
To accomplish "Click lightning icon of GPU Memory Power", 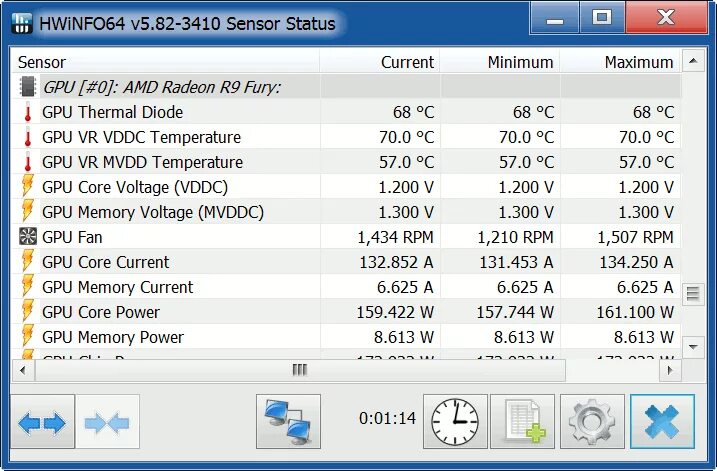I will point(28,336).
